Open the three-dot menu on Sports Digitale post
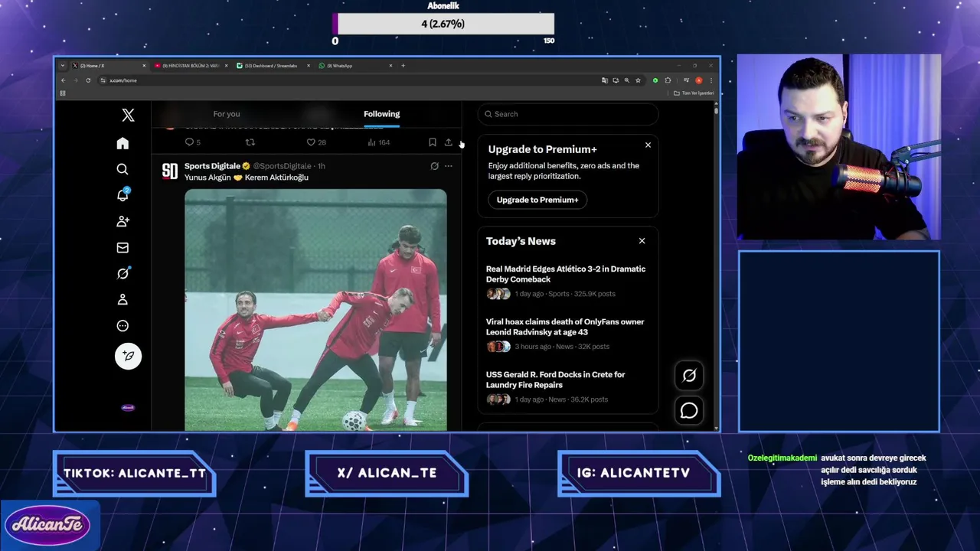Image resolution: width=980 pixels, height=551 pixels. pyautogui.click(x=448, y=166)
